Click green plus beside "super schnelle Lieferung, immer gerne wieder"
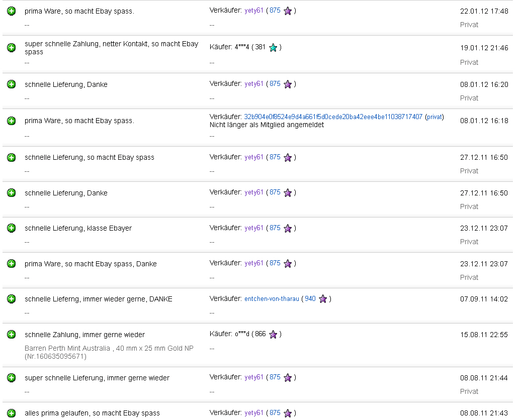The width and height of the screenshot is (524, 420). point(11,378)
